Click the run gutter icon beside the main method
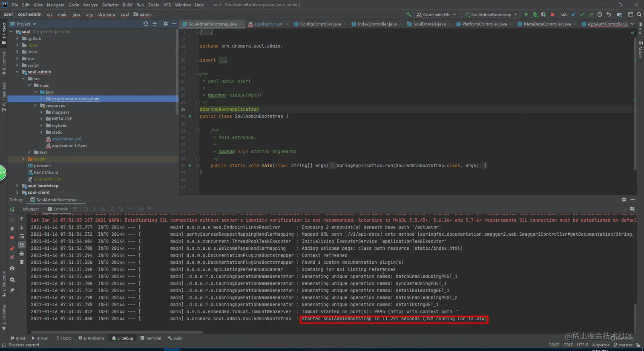This screenshot has height=351, width=644. (x=190, y=166)
